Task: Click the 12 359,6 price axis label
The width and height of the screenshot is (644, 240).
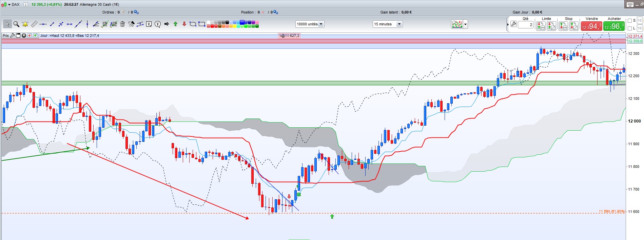Action: (635, 41)
